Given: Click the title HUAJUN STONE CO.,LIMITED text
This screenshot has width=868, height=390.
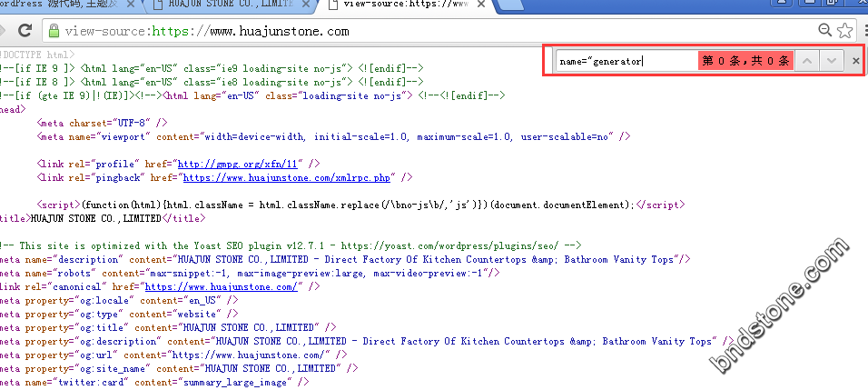Looking at the screenshot, I should [95, 218].
